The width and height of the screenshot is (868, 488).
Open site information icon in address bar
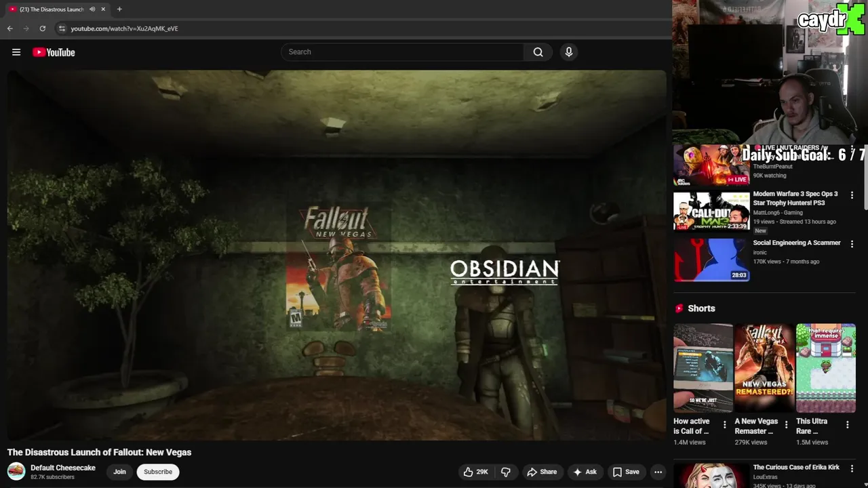62,28
